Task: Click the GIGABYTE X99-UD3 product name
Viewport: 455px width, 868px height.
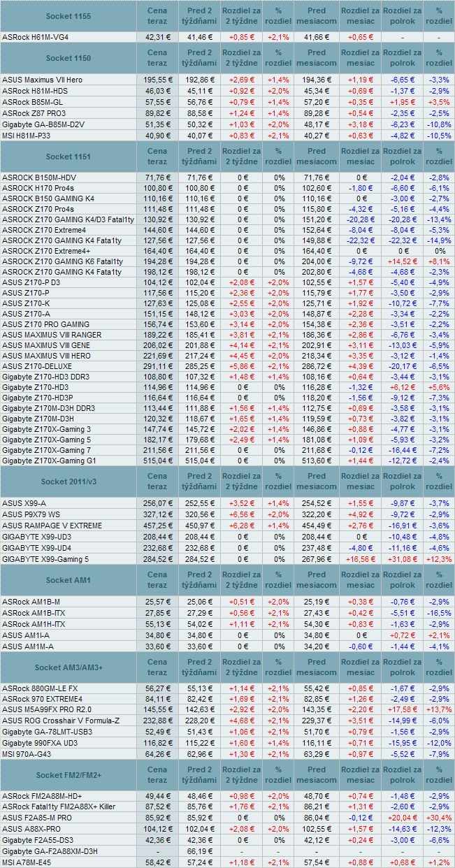Action: [37, 537]
